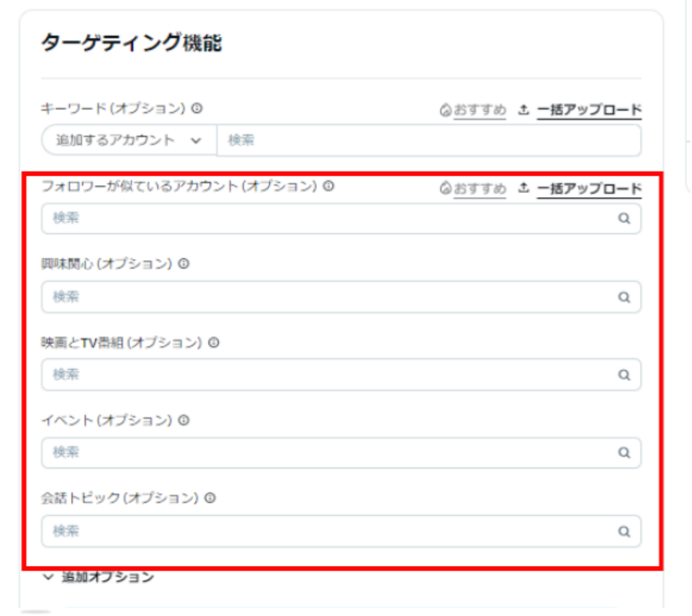Click search magnifier in 興味関心 field
Image resolution: width=692 pixels, height=616 pixels.
tap(625, 297)
